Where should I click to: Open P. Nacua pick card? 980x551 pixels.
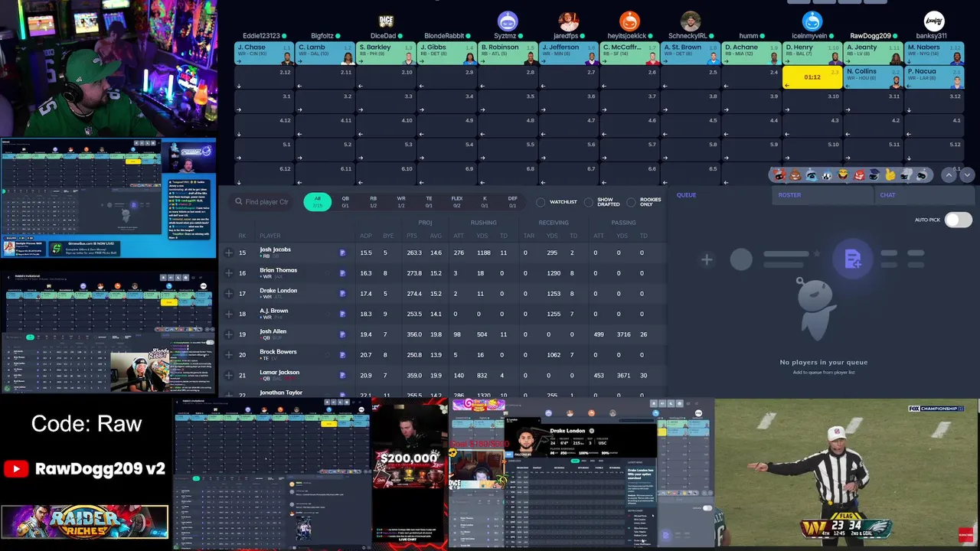coord(934,77)
